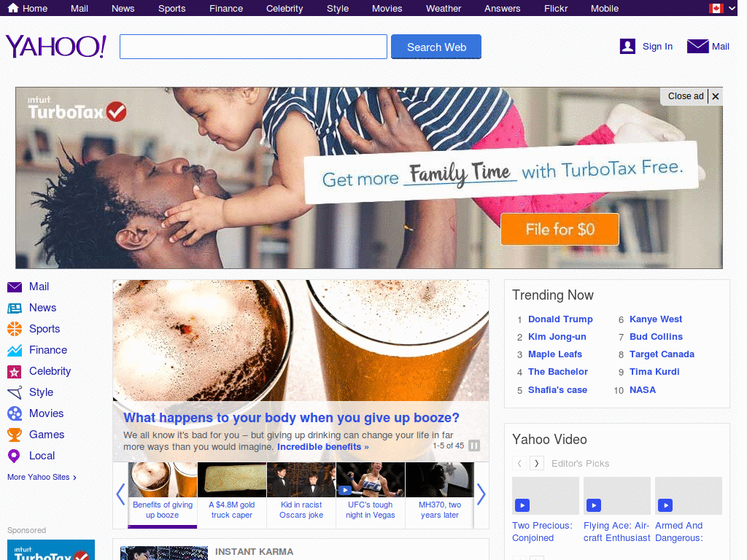This screenshot has height=560, width=747.
Task: Focus the Yahoo search input field
Action: 253,47
